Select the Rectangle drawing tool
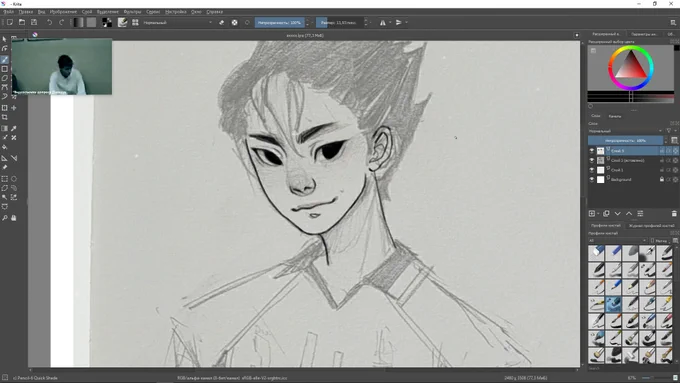This screenshot has width=680, height=383. click(x=5, y=69)
